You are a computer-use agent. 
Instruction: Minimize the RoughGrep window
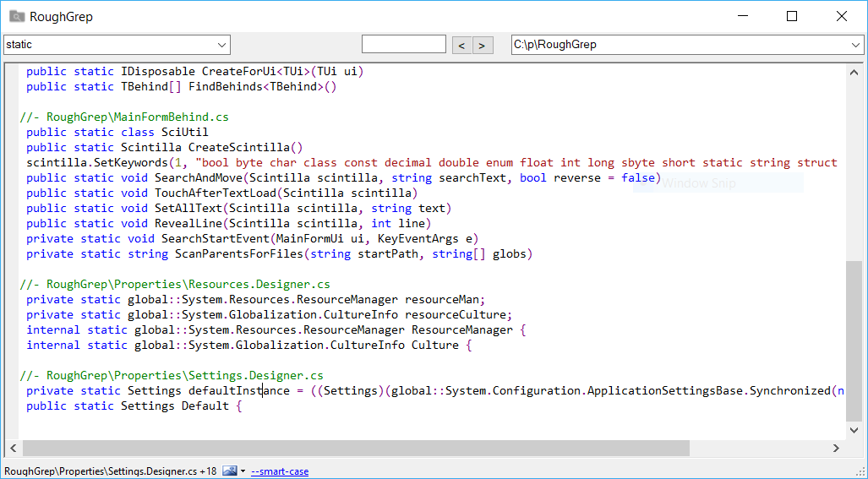(x=742, y=17)
